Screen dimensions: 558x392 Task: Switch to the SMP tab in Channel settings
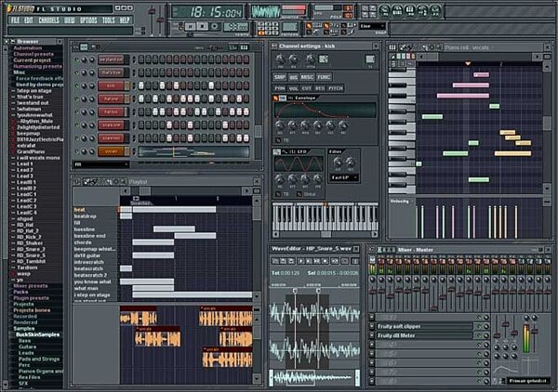[x=280, y=77]
